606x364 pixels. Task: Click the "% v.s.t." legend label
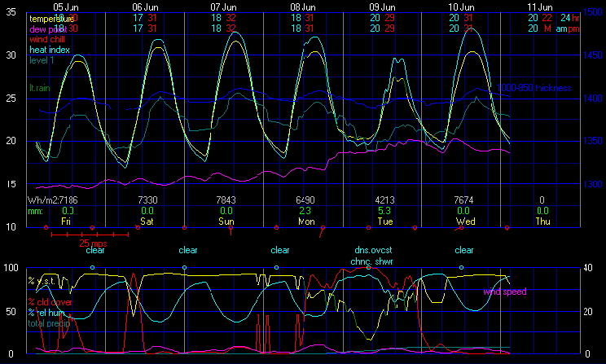point(42,281)
